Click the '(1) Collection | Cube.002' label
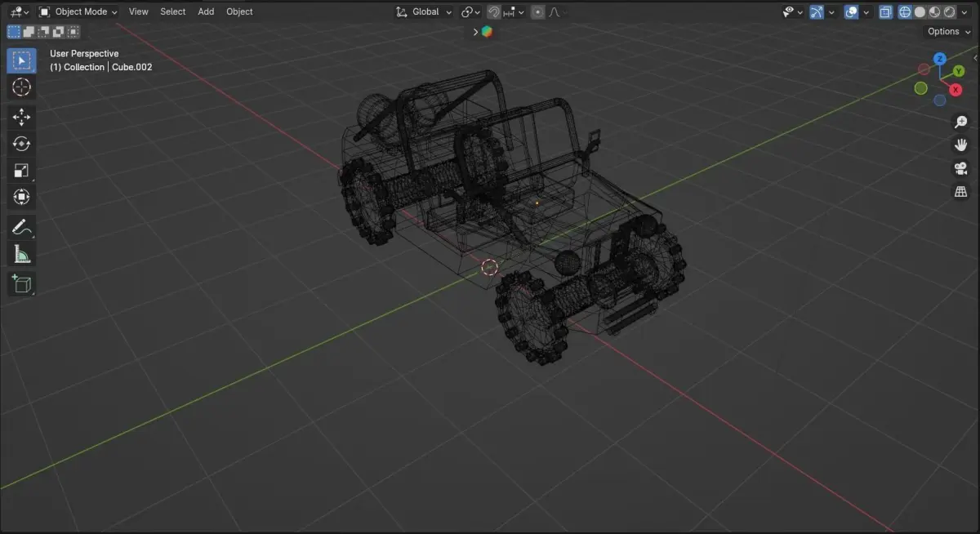Viewport: 980px width, 534px height. click(101, 67)
